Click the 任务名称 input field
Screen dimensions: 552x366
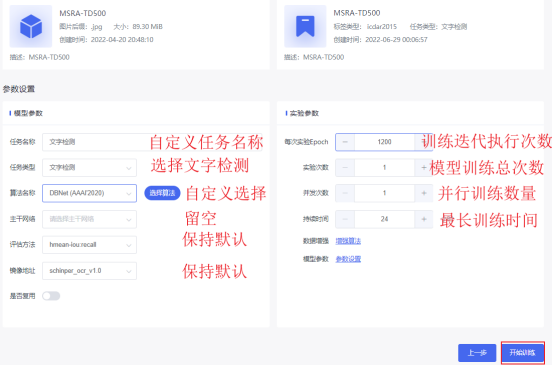tap(152, 142)
